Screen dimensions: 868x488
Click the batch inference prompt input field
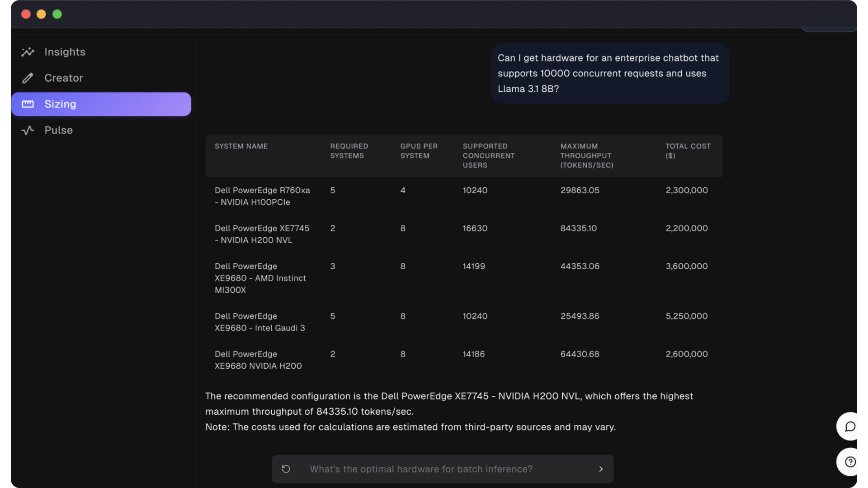coord(420,469)
